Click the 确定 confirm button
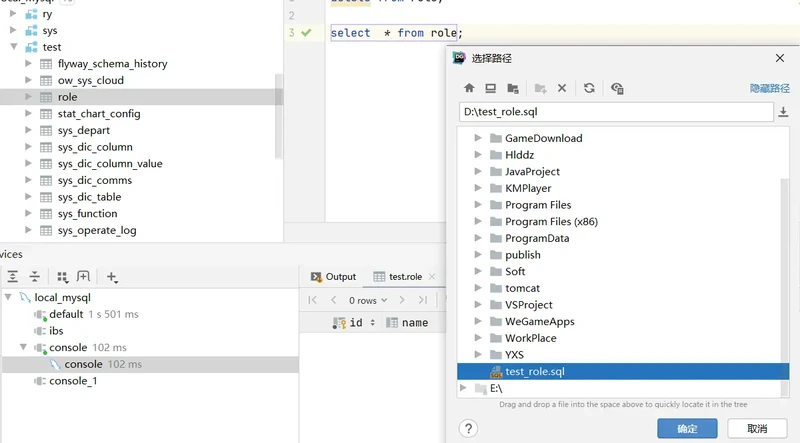The image size is (800, 443). tap(687, 428)
